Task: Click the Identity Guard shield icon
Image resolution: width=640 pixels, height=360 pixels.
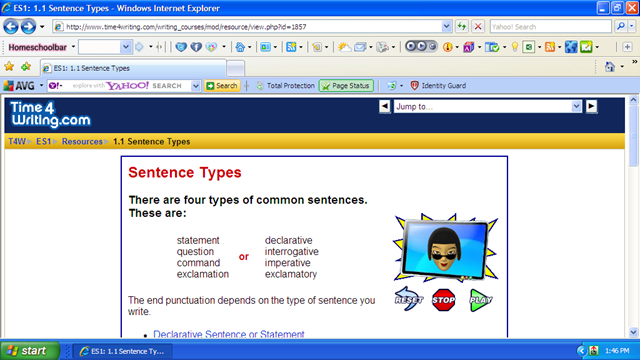Action: point(414,86)
